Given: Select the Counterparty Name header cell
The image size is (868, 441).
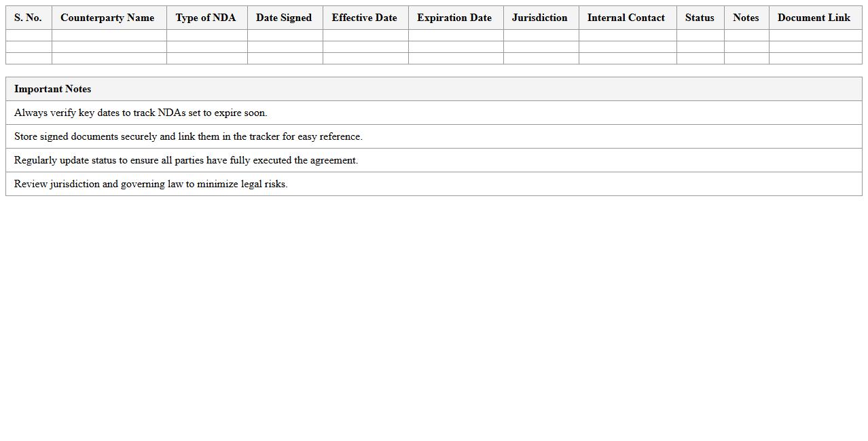Looking at the screenshot, I should pos(107,18).
